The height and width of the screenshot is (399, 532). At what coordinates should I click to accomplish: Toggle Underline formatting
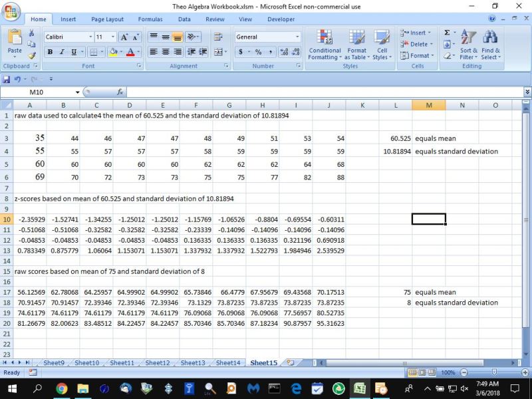(x=74, y=52)
